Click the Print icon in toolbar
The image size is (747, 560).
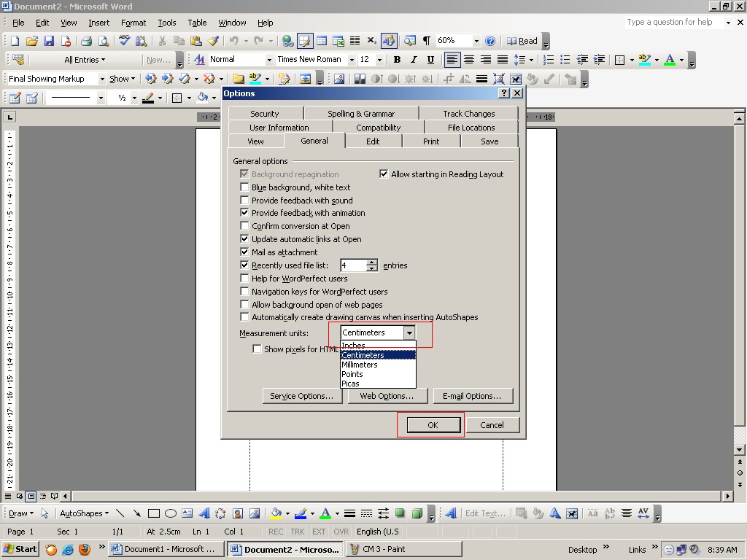[x=86, y=41]
